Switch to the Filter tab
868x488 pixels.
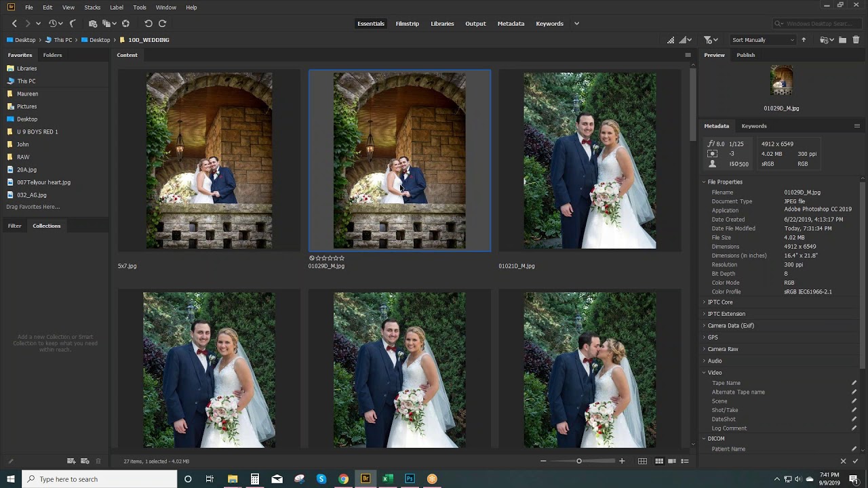14,226
